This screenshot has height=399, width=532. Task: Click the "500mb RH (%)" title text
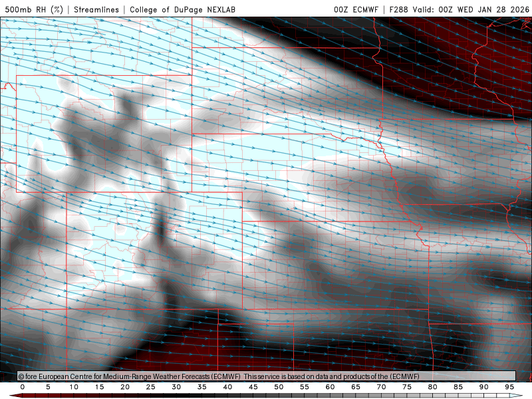(34, 9)
